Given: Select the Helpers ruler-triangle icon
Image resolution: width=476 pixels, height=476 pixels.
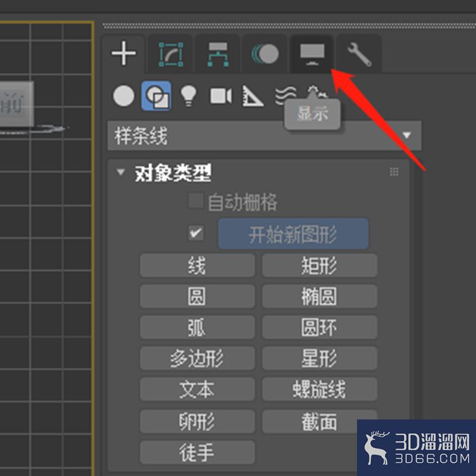Looking at the screenshot, I should [252, 96].
